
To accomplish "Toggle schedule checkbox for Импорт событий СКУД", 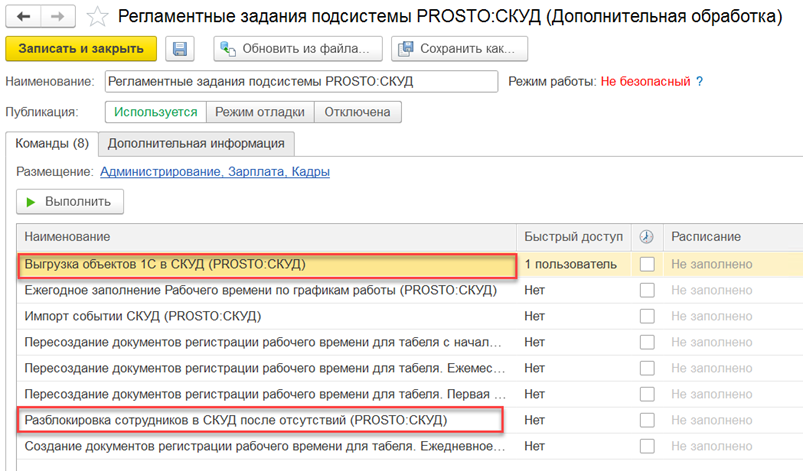I will [x=647, y=316].
